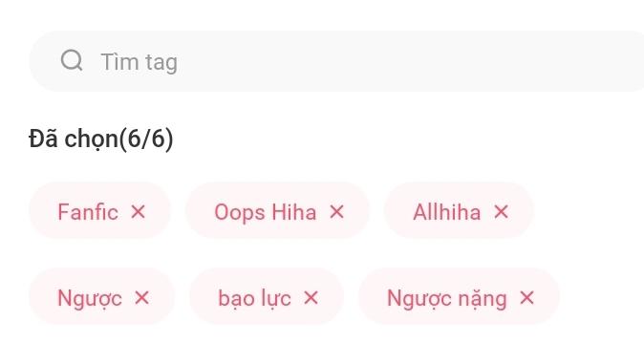Image resolution: width=644 pixels, height=364 pixels.
Task: Click the magnifying glass search icon
Action: (72, 61)
